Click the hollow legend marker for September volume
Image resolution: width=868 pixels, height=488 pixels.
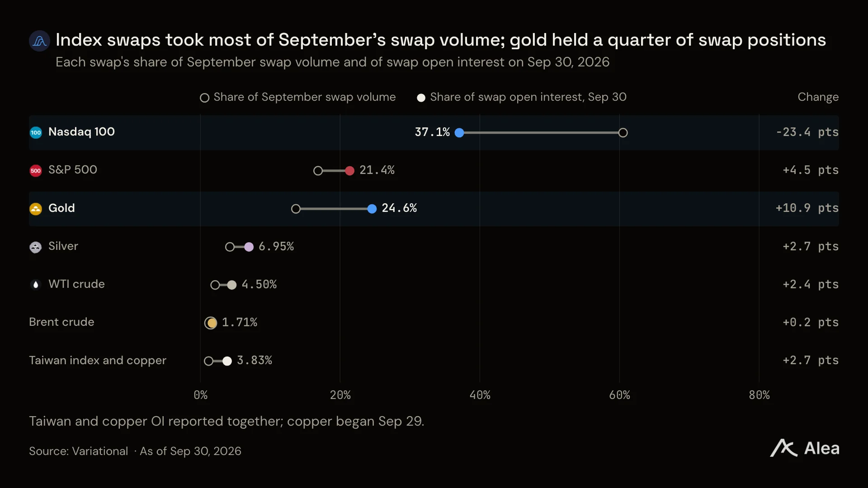[204, 98]
